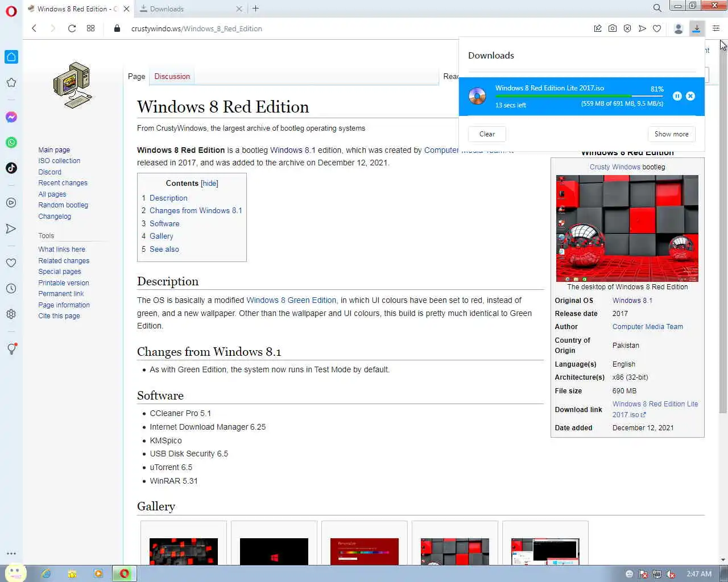Cancel the Windows 8 Red Edition download
This screenshot has height=582, width=728.
click(x=690, y=96)
